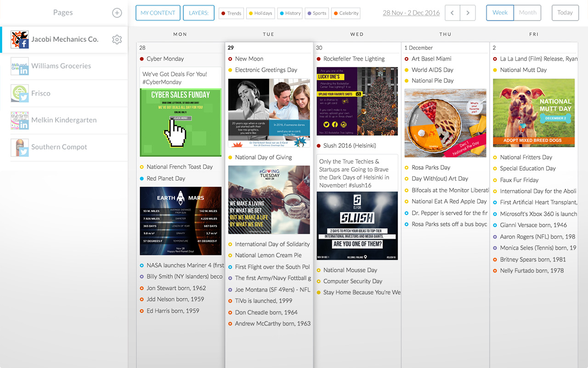Image resolution: width=588 pixels, height=368 pixels.
Task: Toggle the Sports layer filter
Action: 317,13
